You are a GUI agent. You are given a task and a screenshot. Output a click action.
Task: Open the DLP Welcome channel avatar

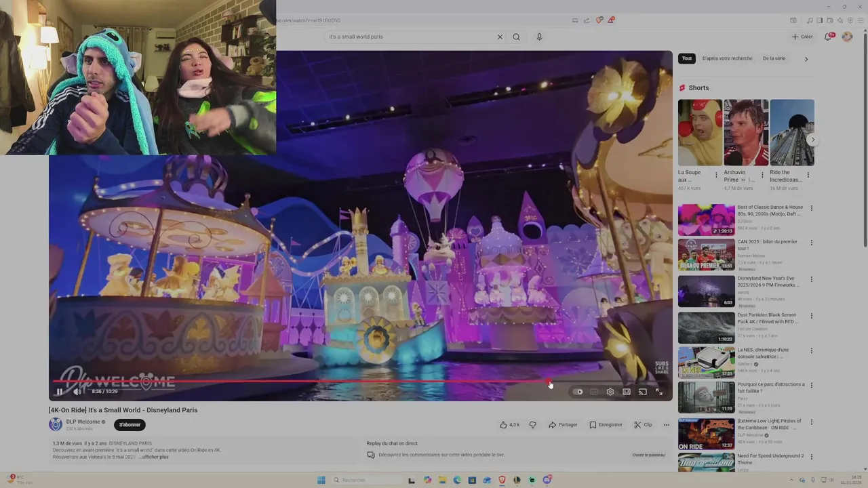56,424
